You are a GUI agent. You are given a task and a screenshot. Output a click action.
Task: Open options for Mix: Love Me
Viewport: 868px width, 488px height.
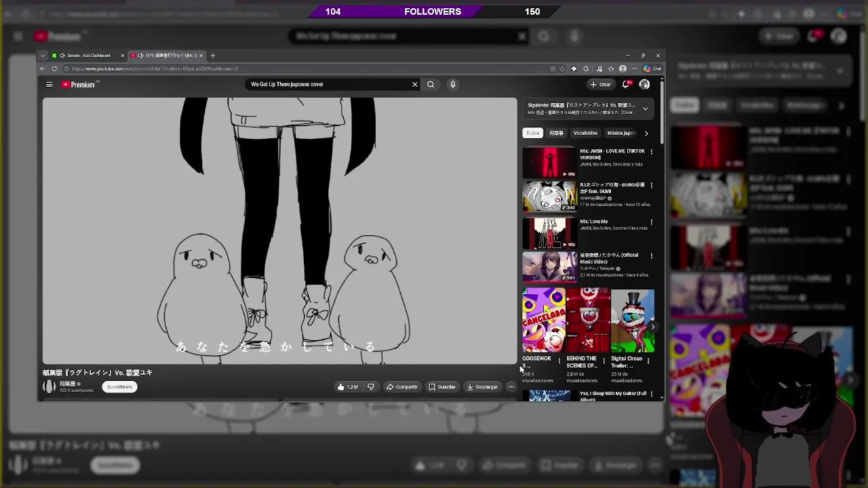click(x=652, y=222)
